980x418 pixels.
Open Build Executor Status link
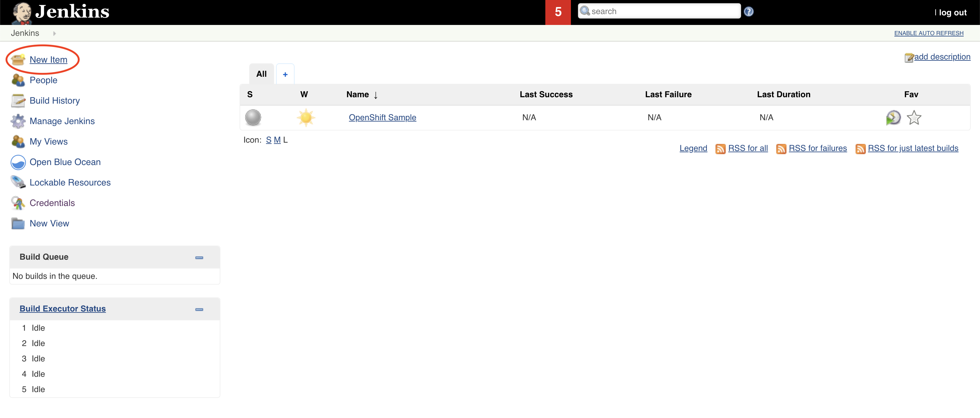click(63, 309)
